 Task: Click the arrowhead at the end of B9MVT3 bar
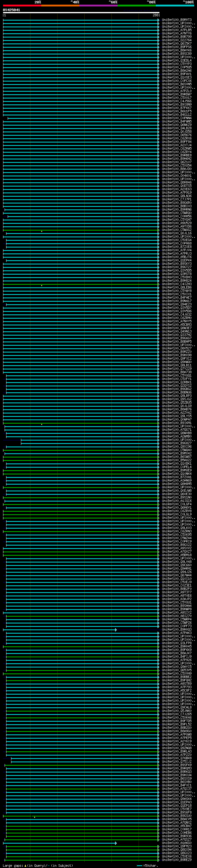tap(158, 20)
